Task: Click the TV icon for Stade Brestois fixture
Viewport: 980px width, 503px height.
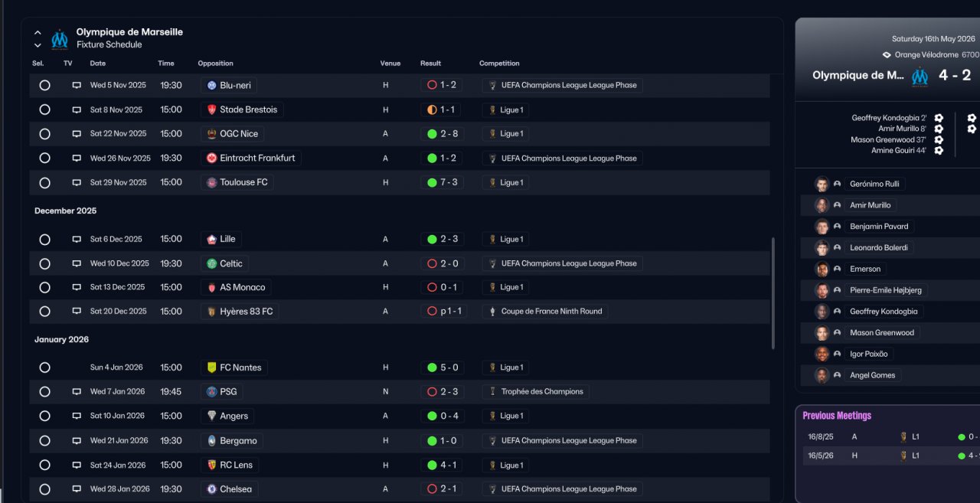Action: coord(77,109)
